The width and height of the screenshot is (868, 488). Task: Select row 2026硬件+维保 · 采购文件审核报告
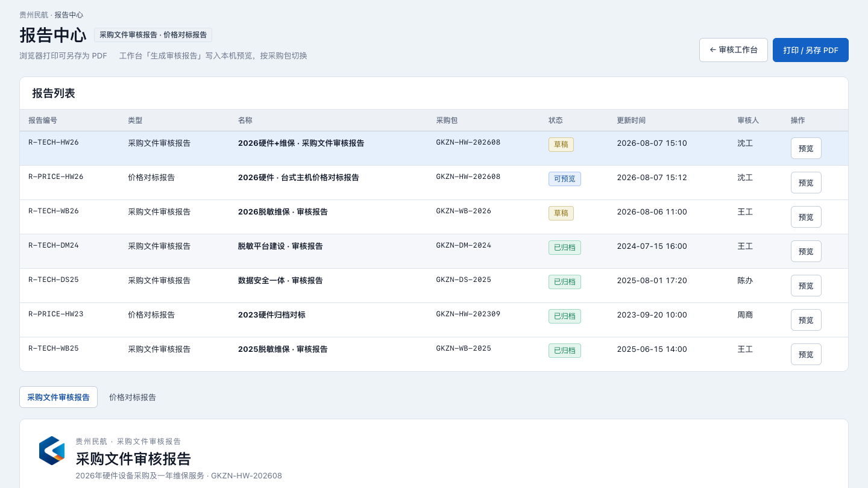[x=434, y=148]
